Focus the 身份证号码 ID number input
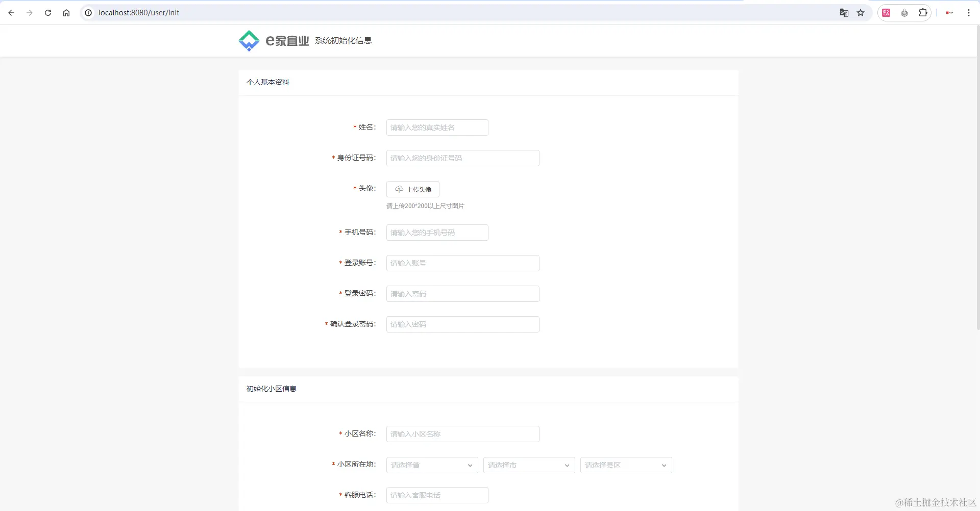This screenshot has width=980, height=511. click(463, 158)
